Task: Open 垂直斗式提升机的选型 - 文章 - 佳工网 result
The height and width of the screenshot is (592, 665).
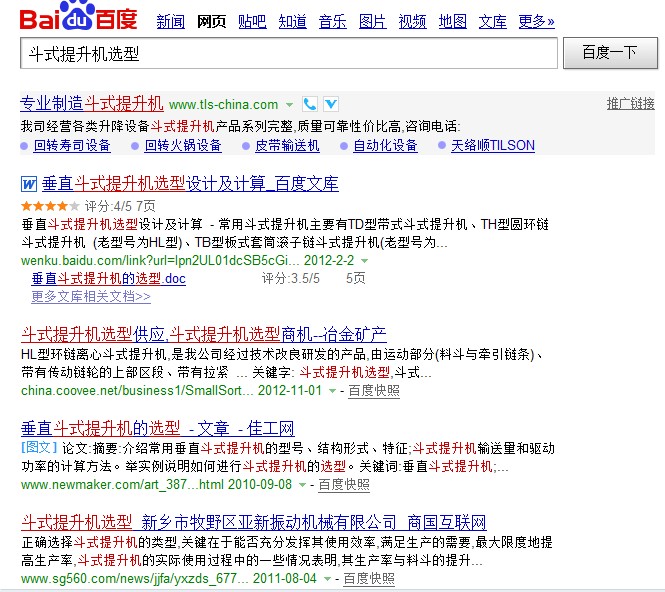Action: pyautogui.click(x=158, y=428)
